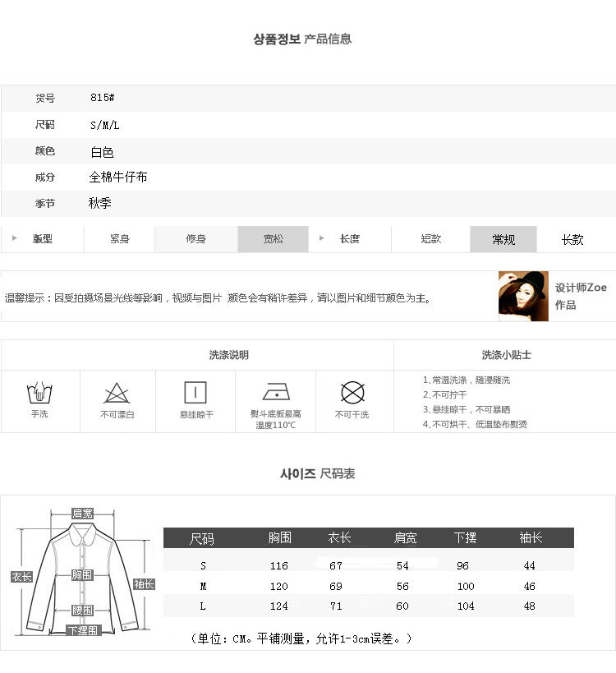
Task: Click the bust value 120
Action: (x=278, y=586)
